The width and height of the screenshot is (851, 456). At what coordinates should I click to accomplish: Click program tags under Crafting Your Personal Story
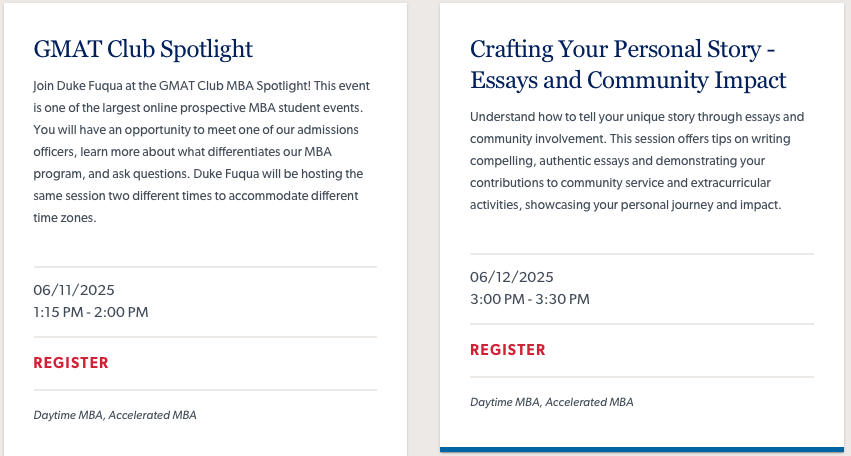pyautogui.click(x=551, y=402)
